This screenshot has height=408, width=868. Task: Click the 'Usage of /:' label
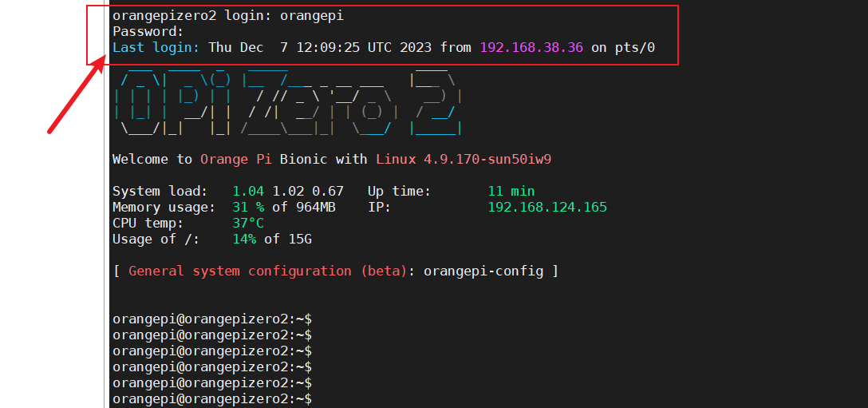[156, 240]
